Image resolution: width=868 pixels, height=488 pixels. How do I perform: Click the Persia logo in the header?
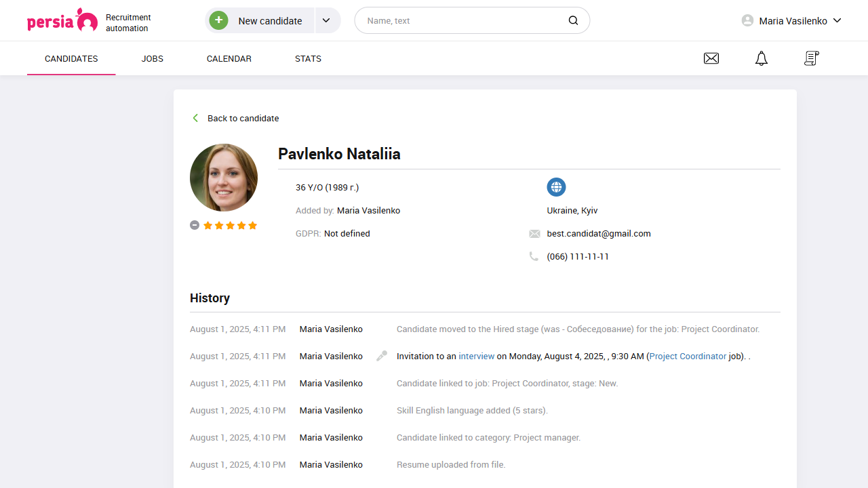pos(62,20)
